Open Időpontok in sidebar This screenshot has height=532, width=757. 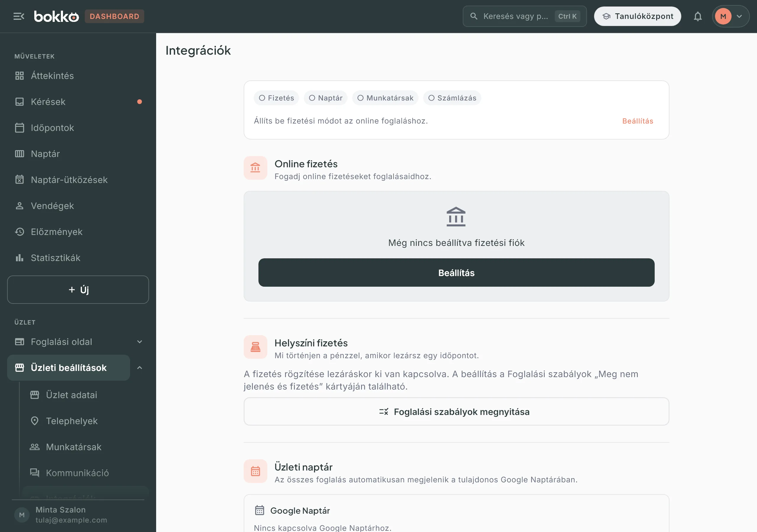click(78, 128)
